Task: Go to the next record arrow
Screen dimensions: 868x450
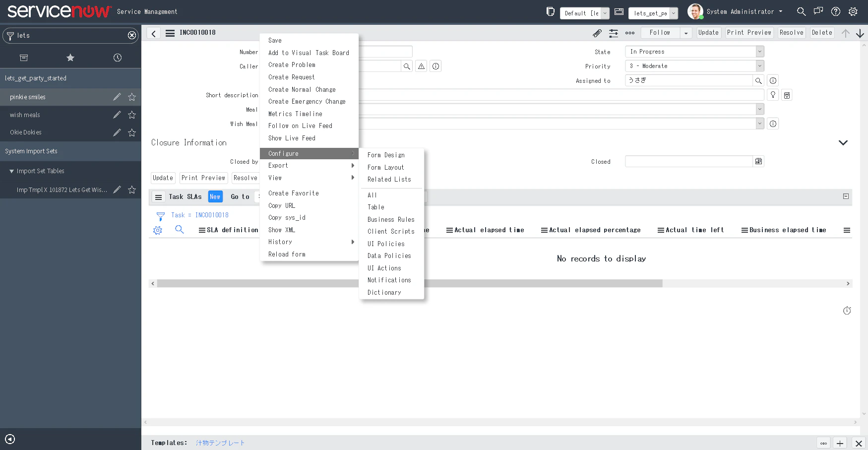Action: (860, 33)
